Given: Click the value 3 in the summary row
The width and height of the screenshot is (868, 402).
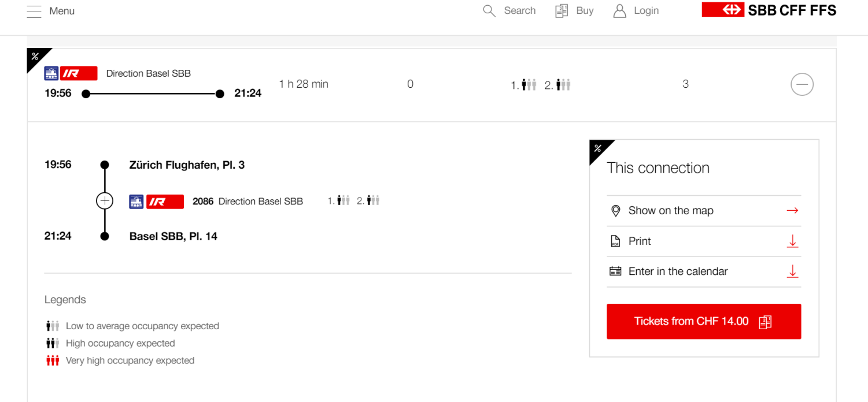Looking at the screenshot, I should tap(685, 84).
